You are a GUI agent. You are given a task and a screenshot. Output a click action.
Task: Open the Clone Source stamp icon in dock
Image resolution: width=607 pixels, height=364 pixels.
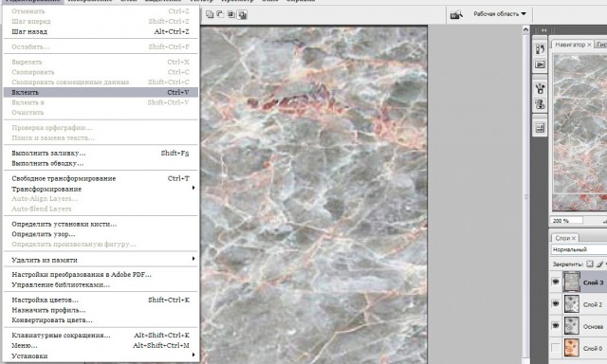pyautogui.click(x=540, y=103)
